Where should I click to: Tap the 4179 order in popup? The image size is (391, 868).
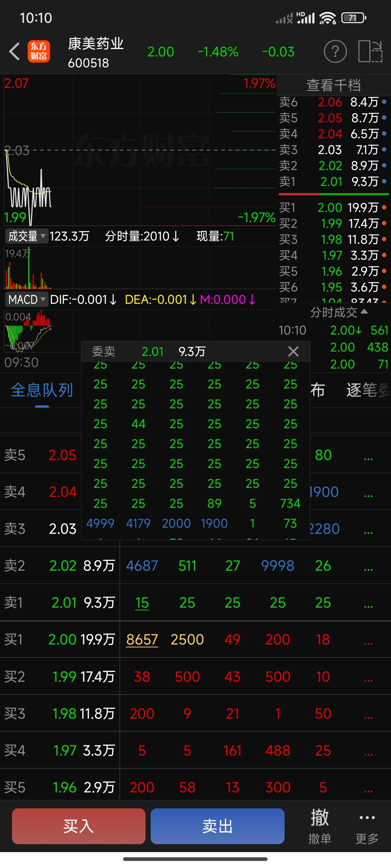[138, 523]
